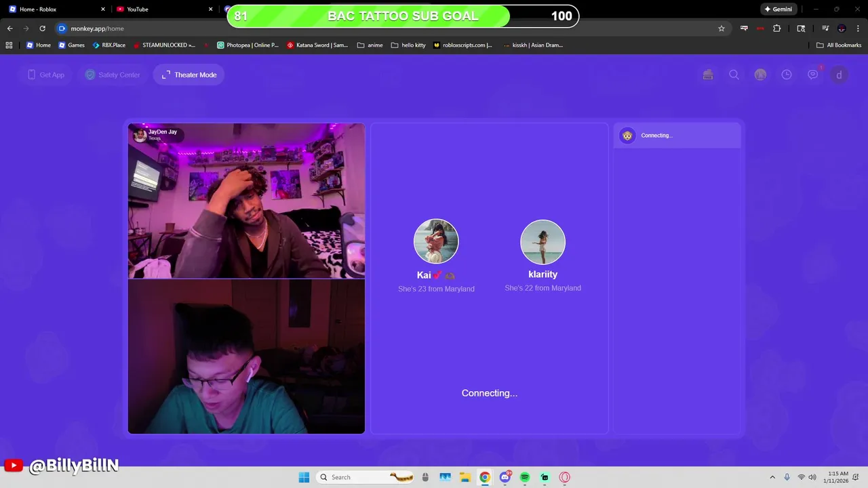
Task: Select klariity's profile picture
Action: [x=542, y=242]
